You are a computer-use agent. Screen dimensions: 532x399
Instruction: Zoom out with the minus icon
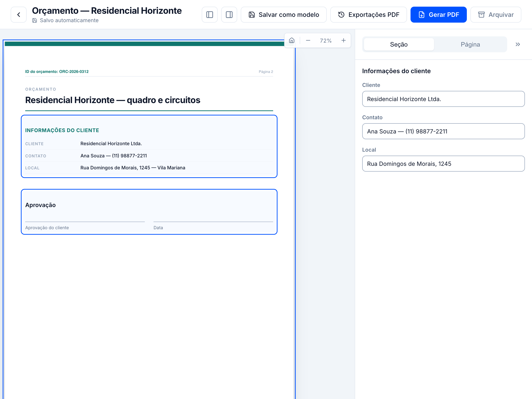[308, 40]
